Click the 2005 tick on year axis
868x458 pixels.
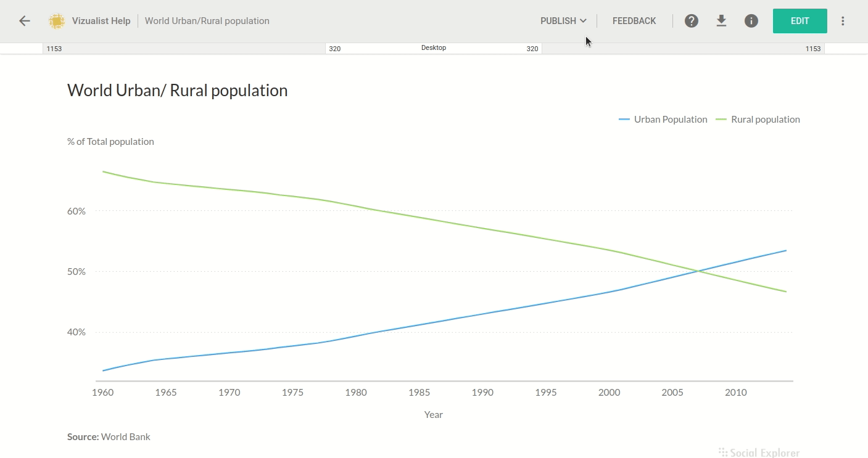tap(672, 393)
